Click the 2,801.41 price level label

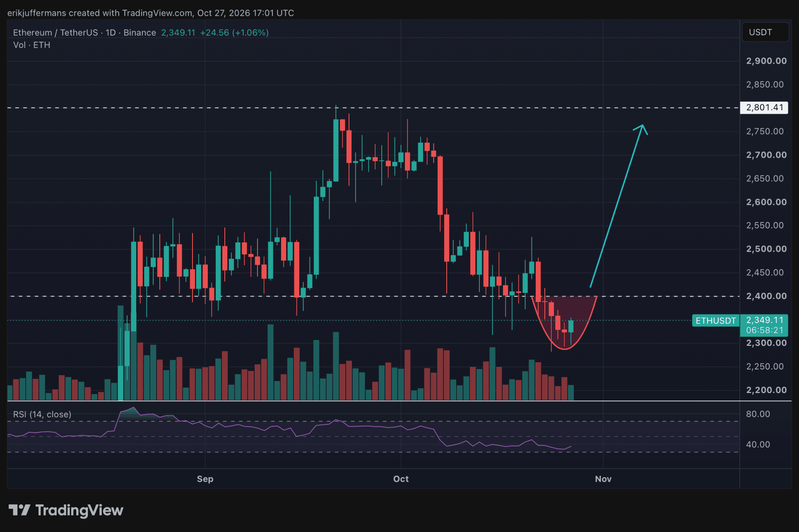(764, 108)
